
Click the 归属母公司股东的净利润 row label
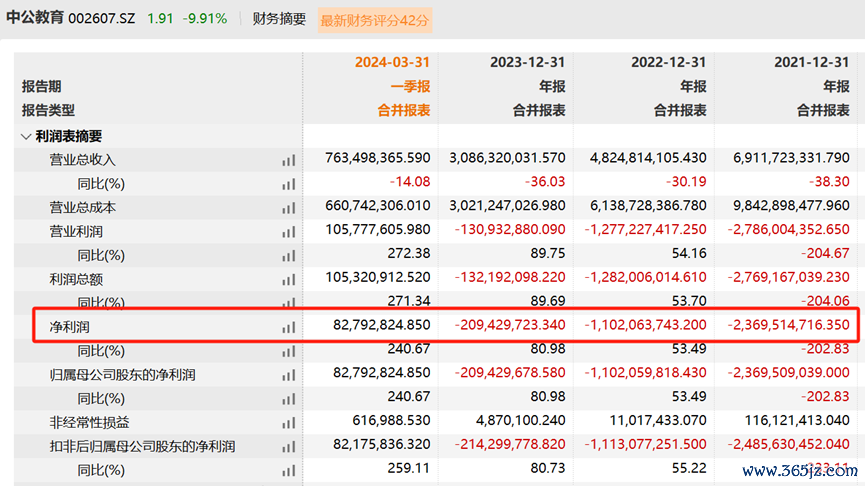click(122, 375)
